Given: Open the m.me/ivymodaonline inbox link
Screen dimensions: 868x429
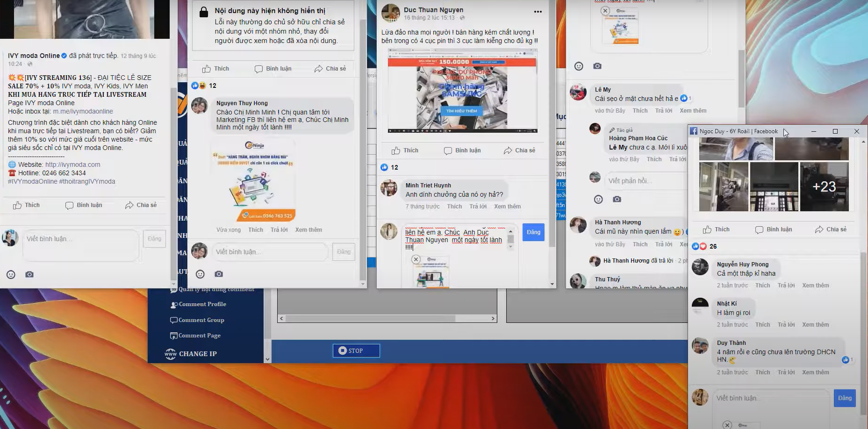Looking at the screenshot, I should point(83,111).
